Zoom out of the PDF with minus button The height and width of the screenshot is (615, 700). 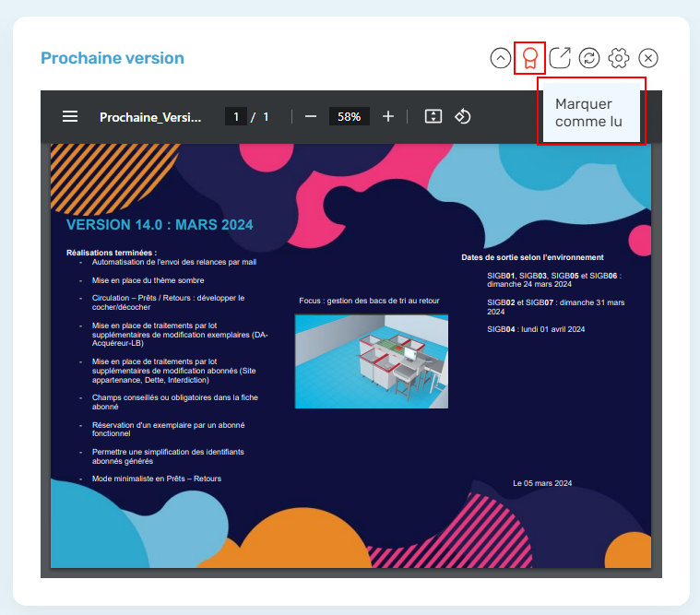tap(311, 116)
